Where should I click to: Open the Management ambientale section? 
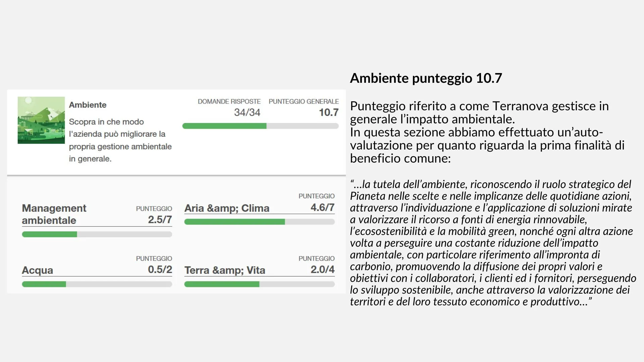pyautogui.click(x=54, y=214)
